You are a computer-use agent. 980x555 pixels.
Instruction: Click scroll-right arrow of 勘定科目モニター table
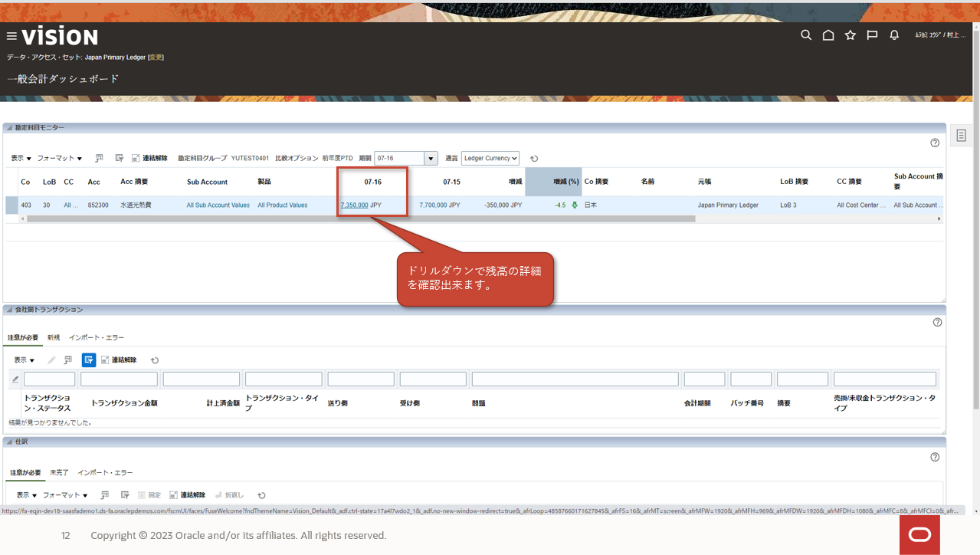[939, 218]
